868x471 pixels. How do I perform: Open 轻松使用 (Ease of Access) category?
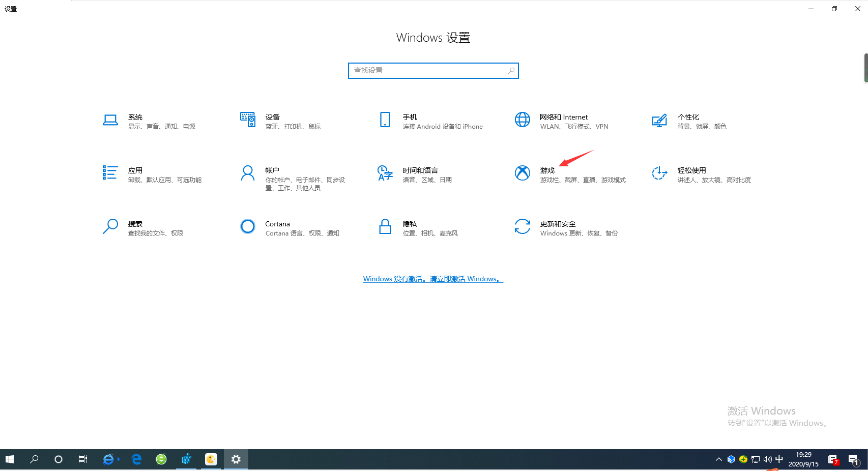(x=702, y=174)
